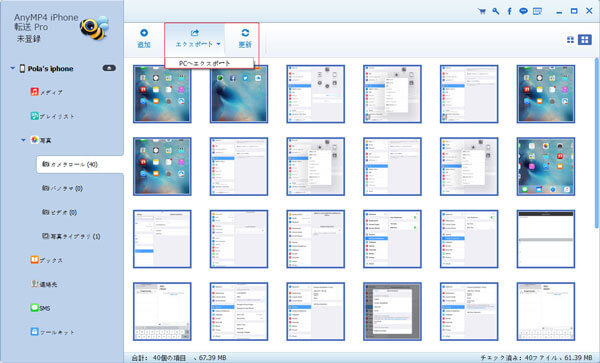This screenshot has width=600, height=363.
Task: Open the Facebook icon in title bar
Action: click(509, 11)
